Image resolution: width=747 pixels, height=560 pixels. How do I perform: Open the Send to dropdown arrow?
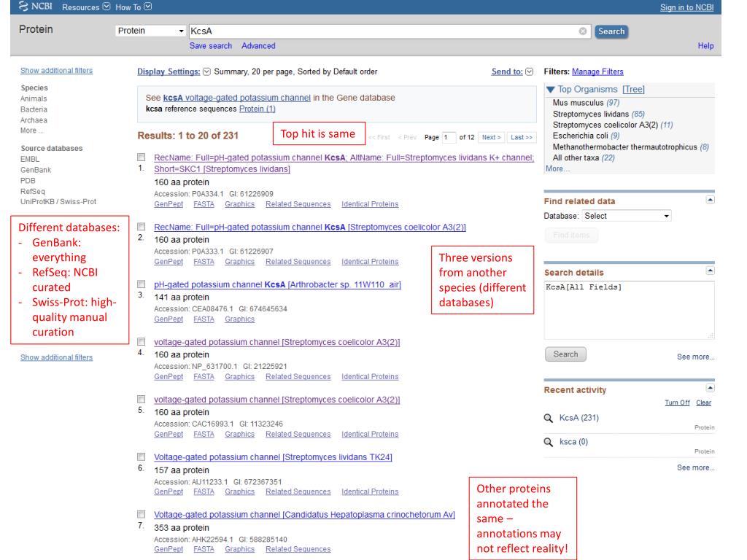tap(530, 71)
